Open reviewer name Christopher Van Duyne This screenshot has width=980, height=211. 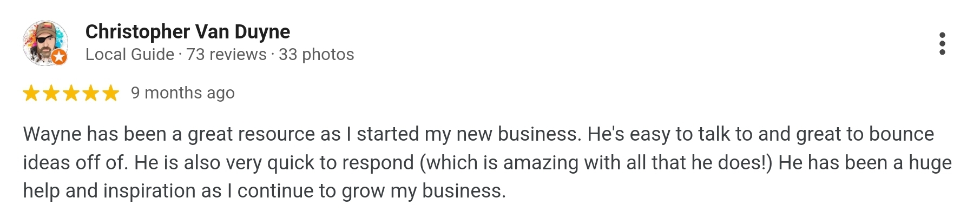[x=188, y=32]
